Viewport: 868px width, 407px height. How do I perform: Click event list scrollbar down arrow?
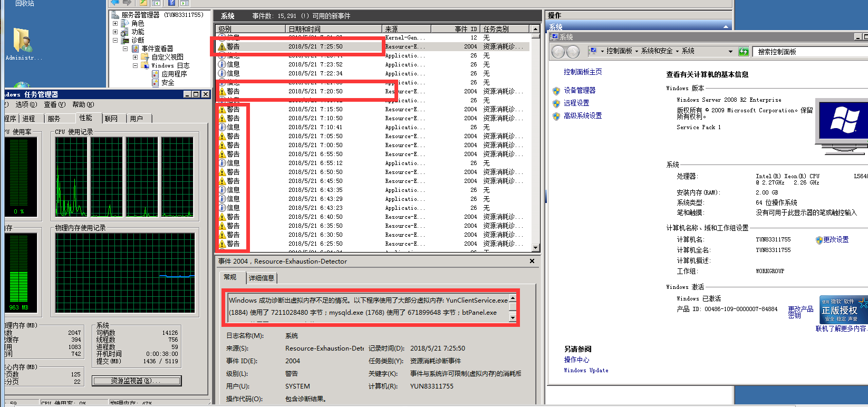click(536, 247)
